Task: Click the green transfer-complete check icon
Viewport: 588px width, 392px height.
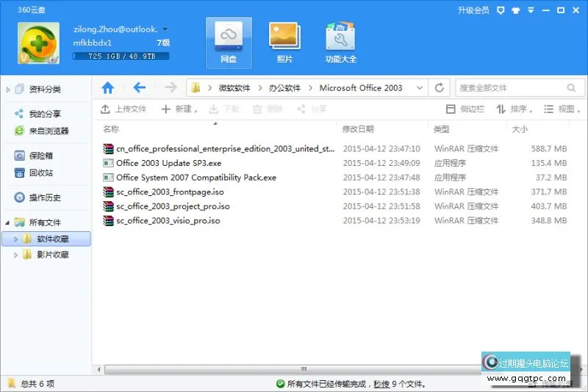Action: pos(280,384)
